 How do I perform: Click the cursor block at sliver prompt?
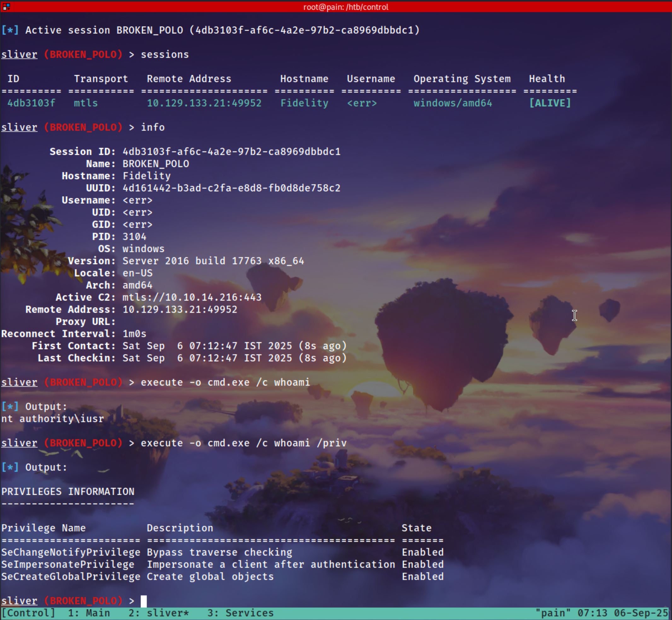143,601
